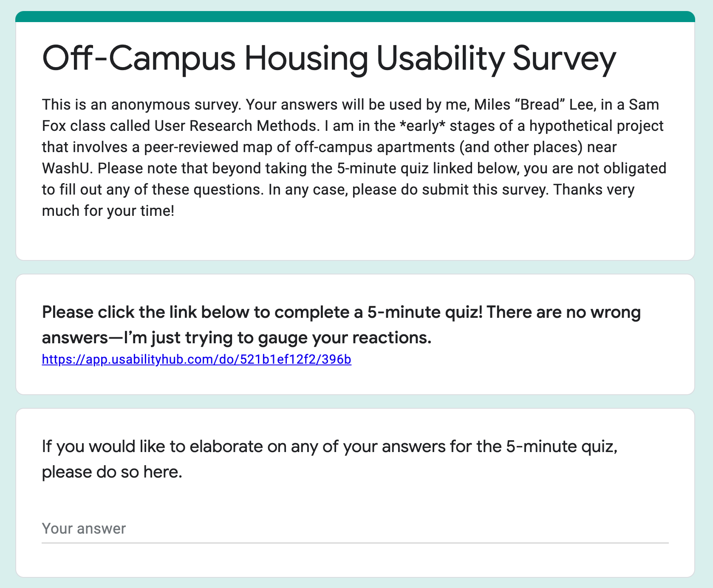Click the "Off-Campus Housing Usability Survey" title
713x588 pixels.
coord(329,59)
